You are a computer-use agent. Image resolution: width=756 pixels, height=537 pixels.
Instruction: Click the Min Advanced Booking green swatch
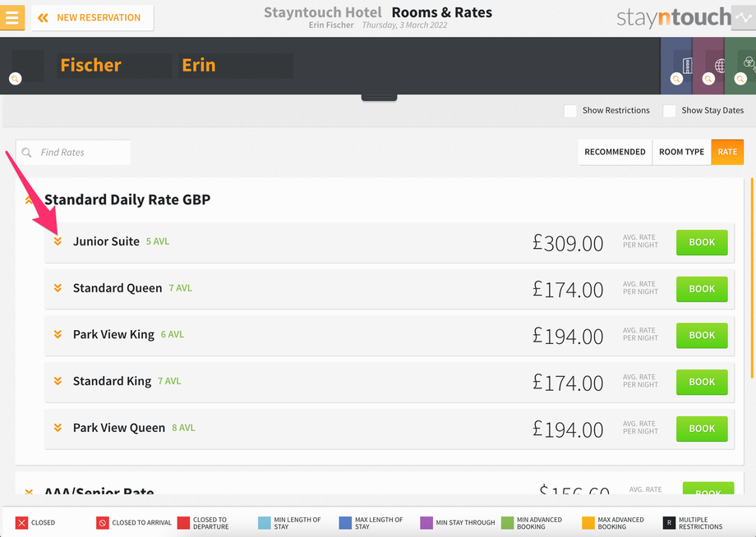[507, 523]
